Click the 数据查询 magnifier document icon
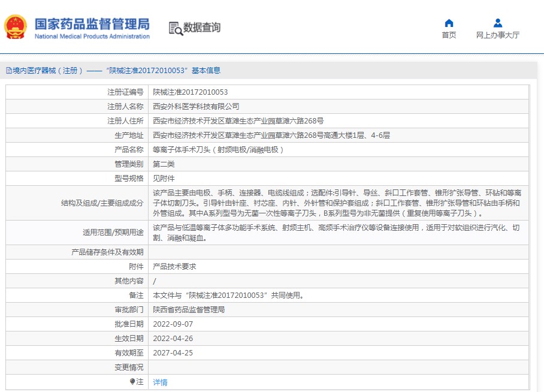 [x=175, y=28]
